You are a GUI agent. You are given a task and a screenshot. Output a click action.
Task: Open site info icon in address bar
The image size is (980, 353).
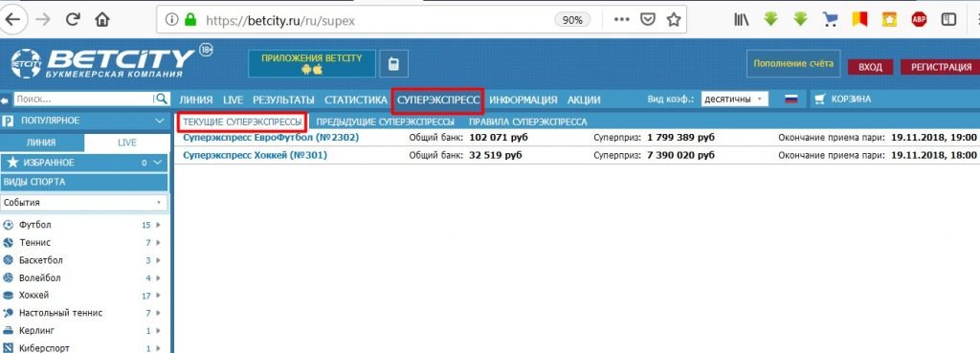tap(172, 20)
